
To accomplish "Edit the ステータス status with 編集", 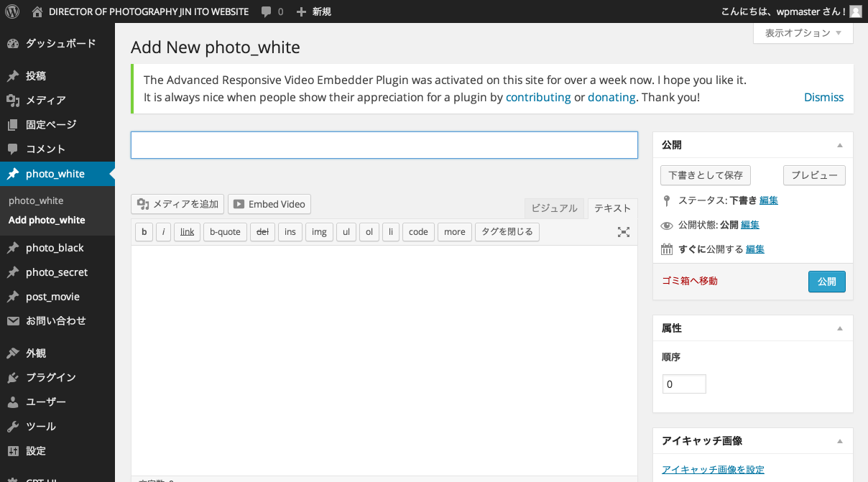I will [x=769, y=200].
